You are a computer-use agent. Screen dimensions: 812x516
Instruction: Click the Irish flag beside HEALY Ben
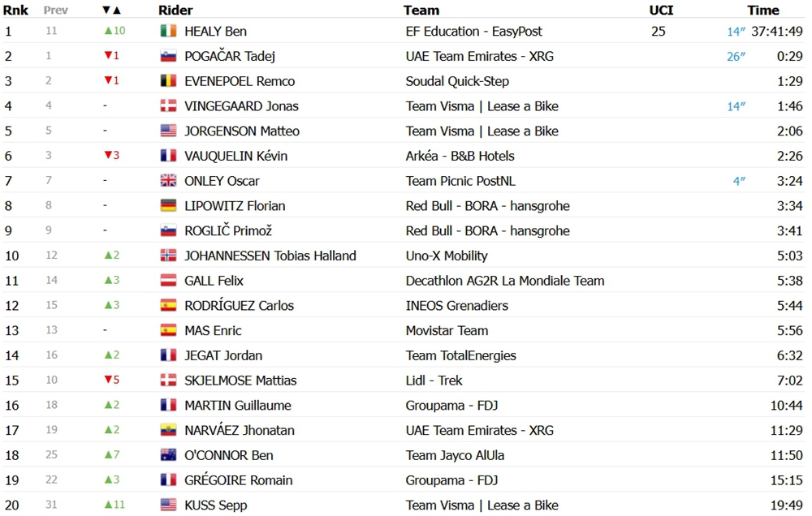(168, 31)
